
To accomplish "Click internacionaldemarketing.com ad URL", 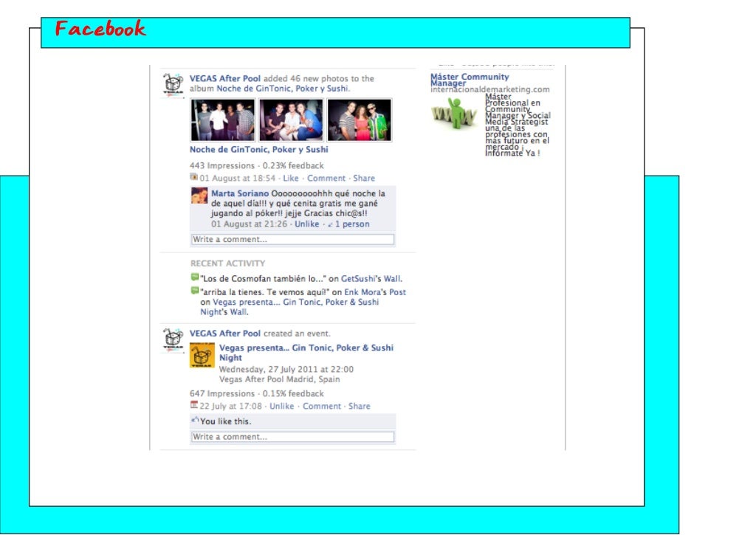I will click(490, 89).
